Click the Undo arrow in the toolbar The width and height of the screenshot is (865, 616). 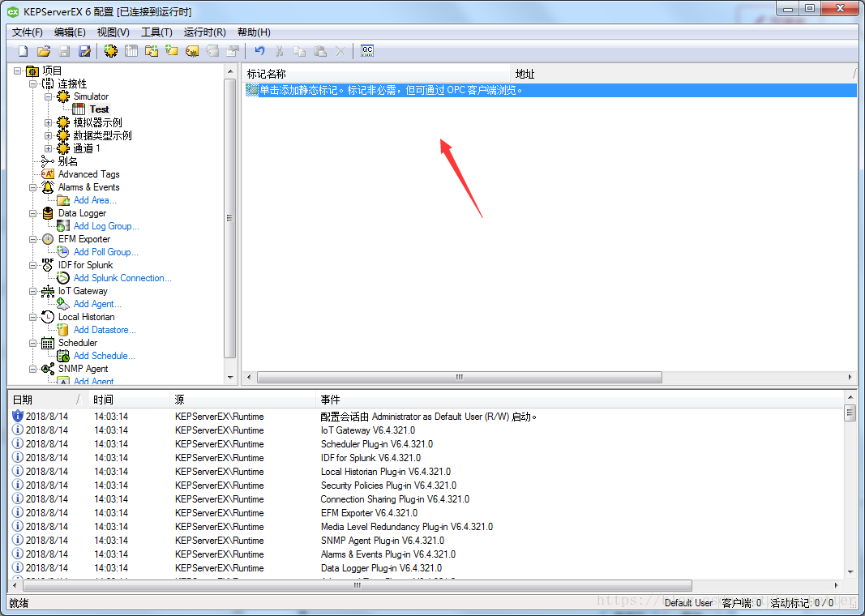259,51
